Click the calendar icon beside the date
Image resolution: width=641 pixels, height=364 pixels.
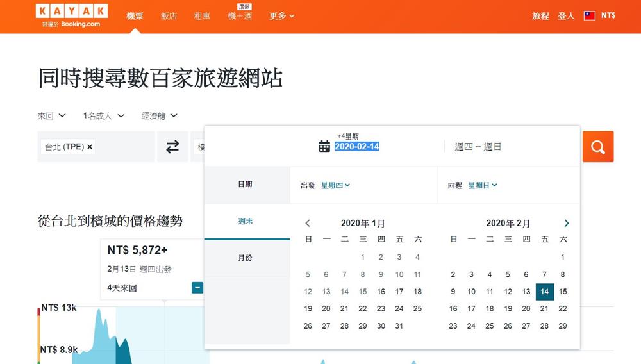pos(324,147)
